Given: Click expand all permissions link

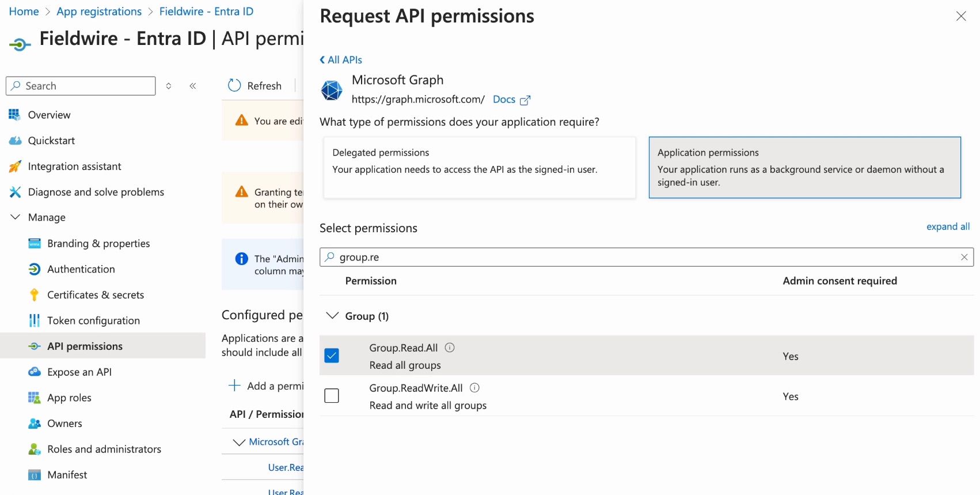Looking at the screenshot, I should point(948,226).
